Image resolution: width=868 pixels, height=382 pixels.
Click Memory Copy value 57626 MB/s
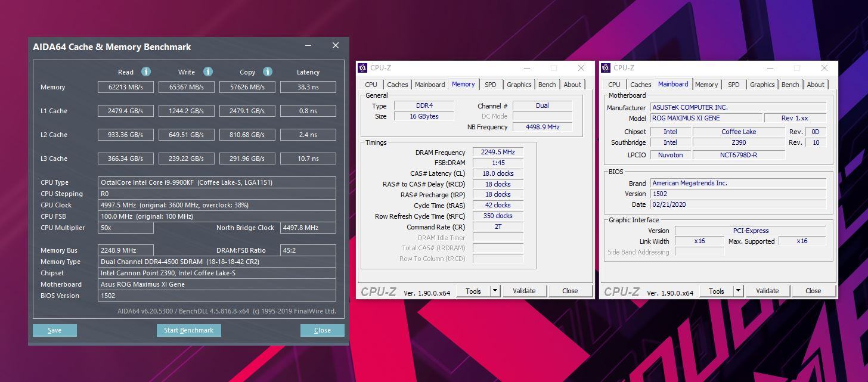tap(247, 87)
